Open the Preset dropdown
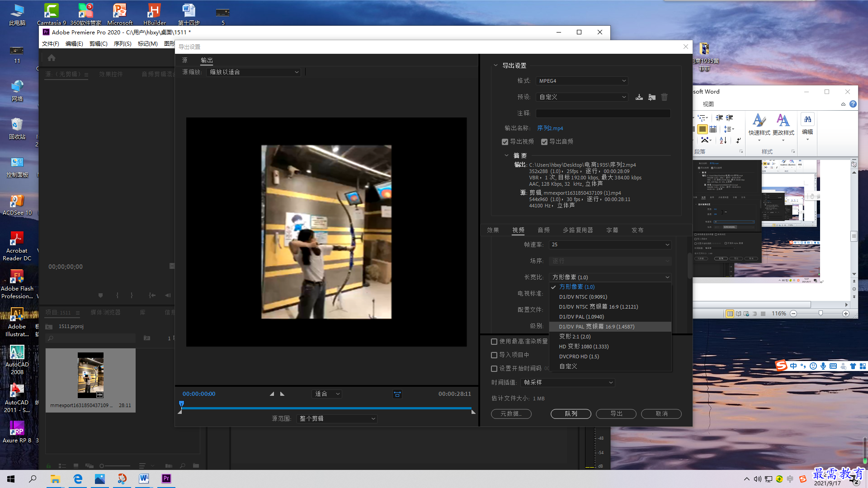 (x=582, y=97)
